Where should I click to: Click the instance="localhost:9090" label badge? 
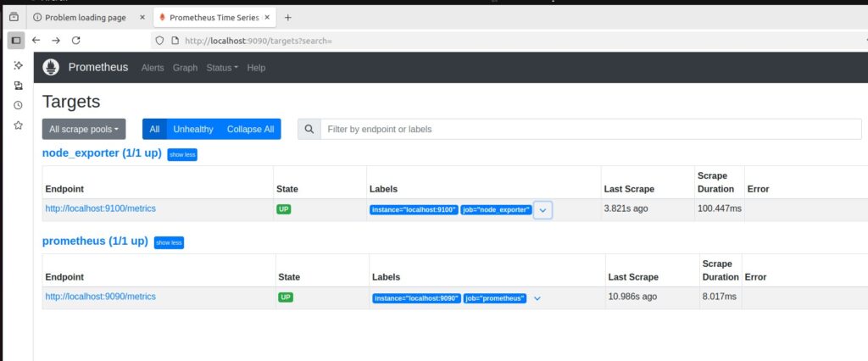click(x=417, y=298)
